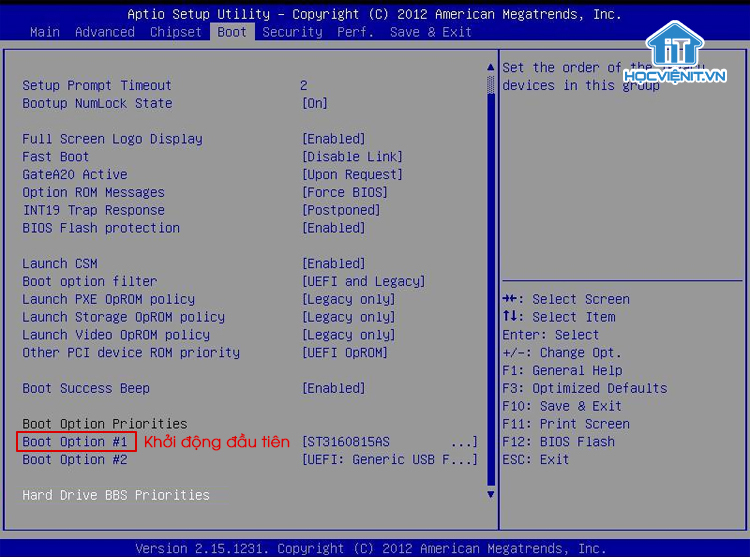Change Storage OpROM policy [Legacy only]
Image resolution: width=750 pixels, height=557 pixels.
pos(349,317)
